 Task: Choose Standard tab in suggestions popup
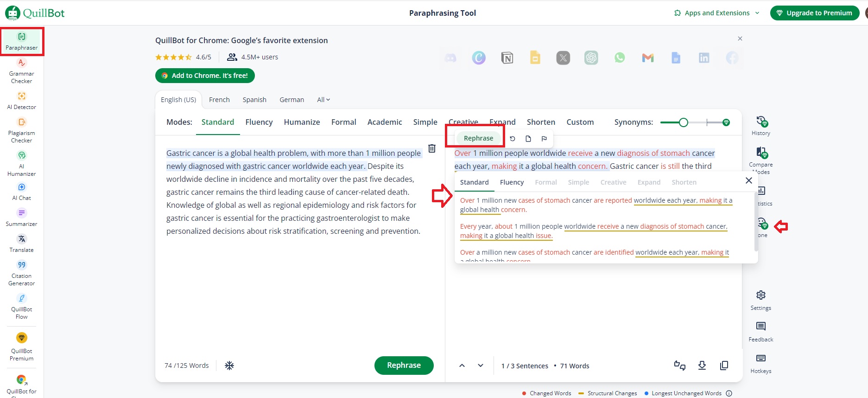pos(475,182)
